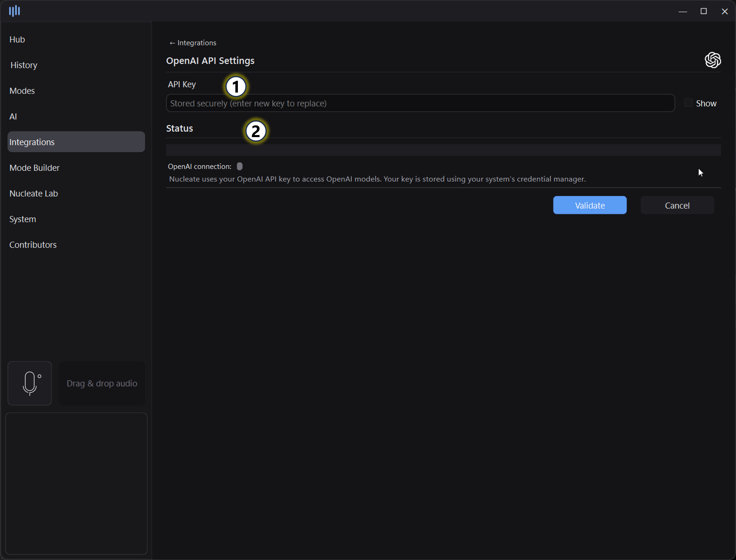The image size is (736, 560).
Task: Click the credential manager description text
Action: 377,179
